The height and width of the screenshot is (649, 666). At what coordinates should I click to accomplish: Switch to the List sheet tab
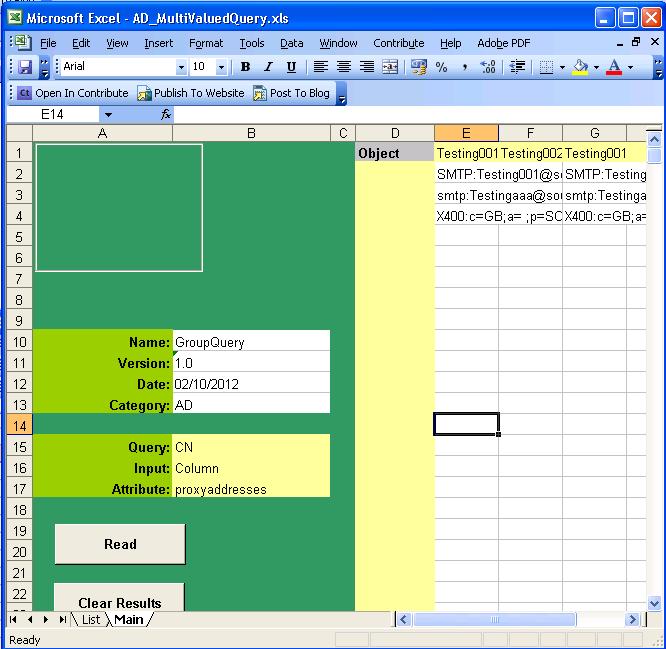tap(91, 620)
